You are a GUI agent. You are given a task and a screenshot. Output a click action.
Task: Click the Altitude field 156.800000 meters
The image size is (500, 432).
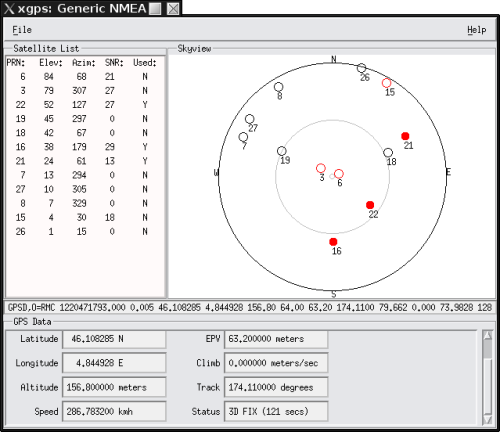(114, 387)
